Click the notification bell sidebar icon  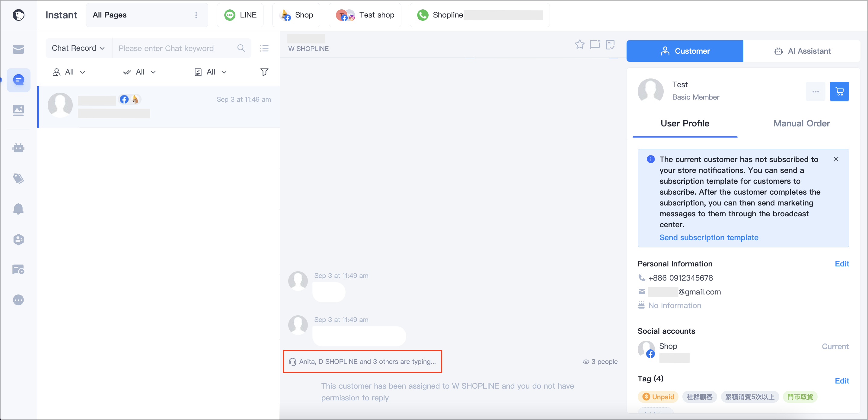click(x=18, y=208)
